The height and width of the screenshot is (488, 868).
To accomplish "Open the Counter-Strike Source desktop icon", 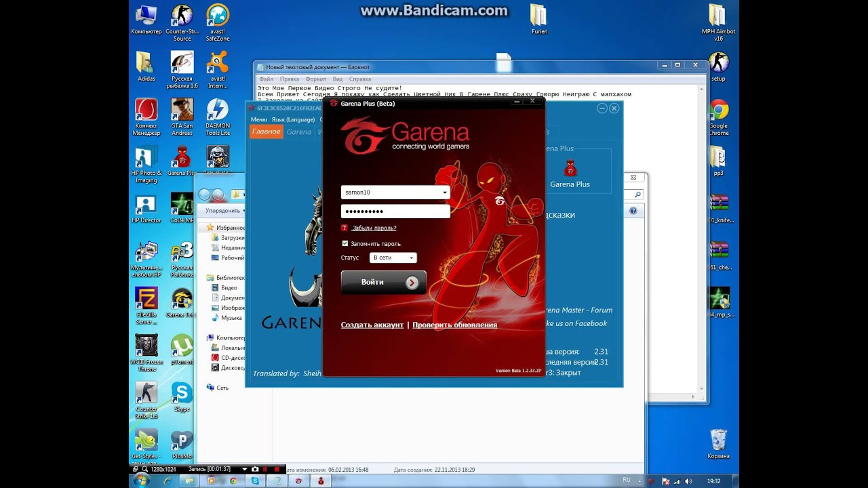I will pos(182,22).
